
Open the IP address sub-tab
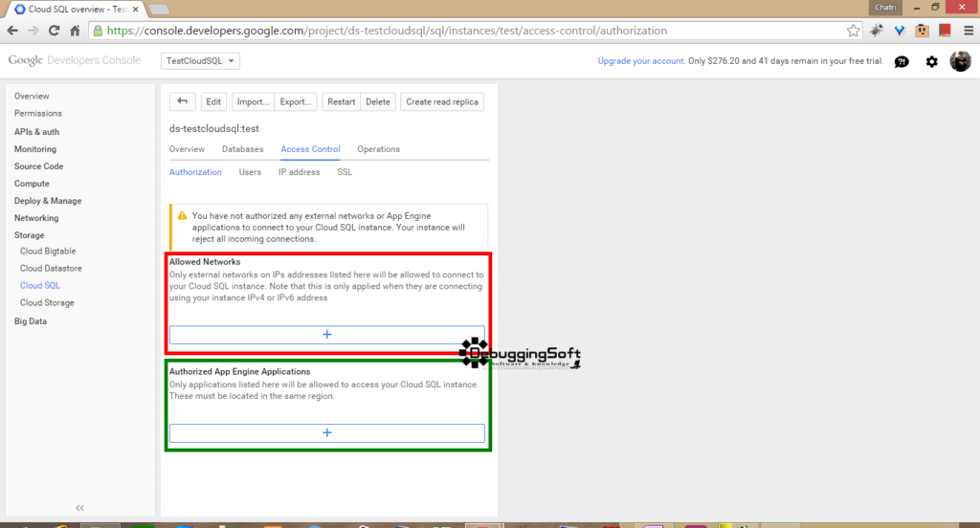(300, 172)
